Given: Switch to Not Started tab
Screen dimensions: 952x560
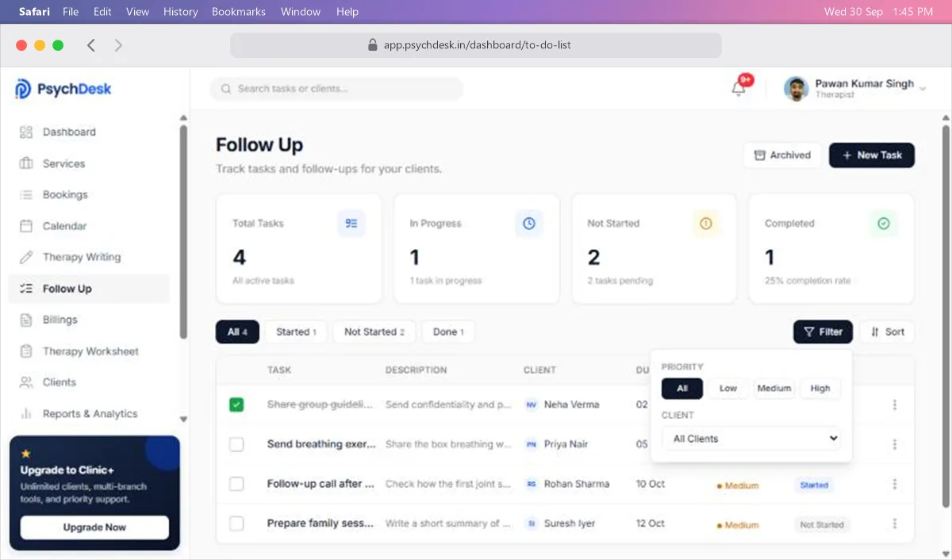Looking at the screenshot, I should tap(374, 332).
